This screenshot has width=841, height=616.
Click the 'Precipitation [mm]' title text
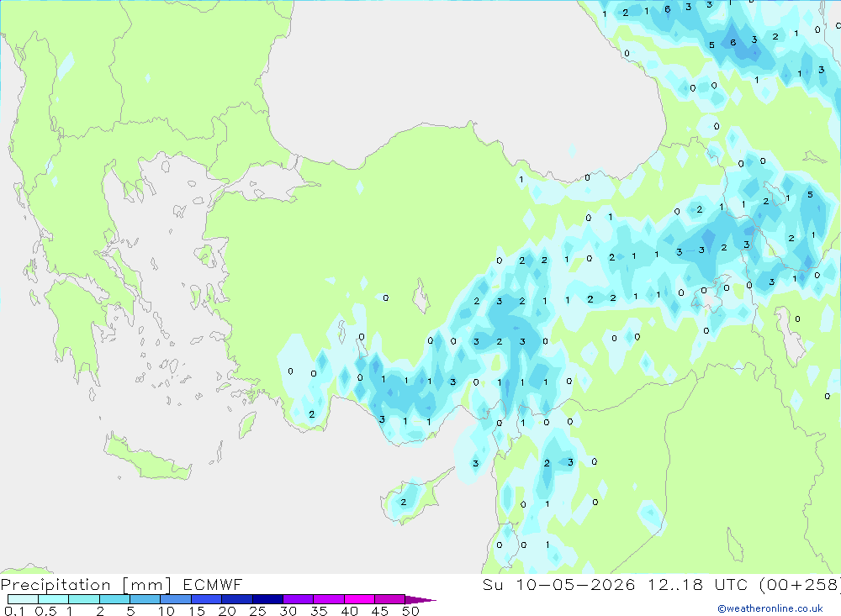tap(86, 585)
